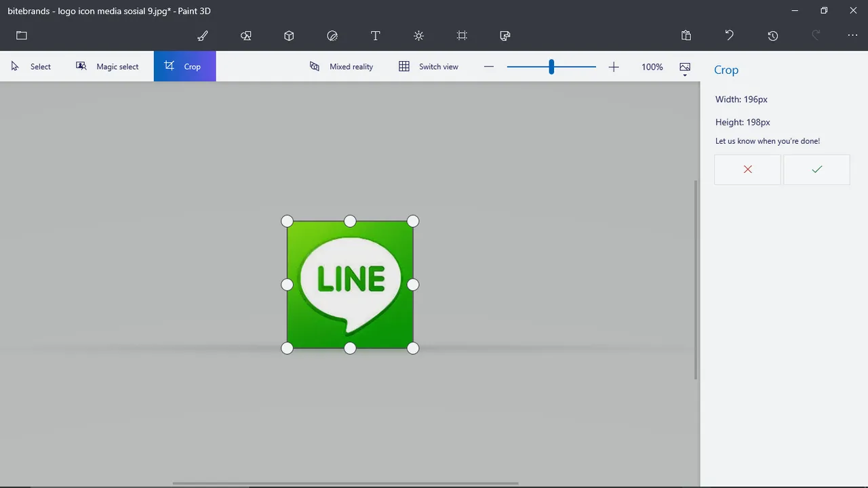Click the bottom-right crop handle
This screenshot has width=868, height=488.
[413, 348]
